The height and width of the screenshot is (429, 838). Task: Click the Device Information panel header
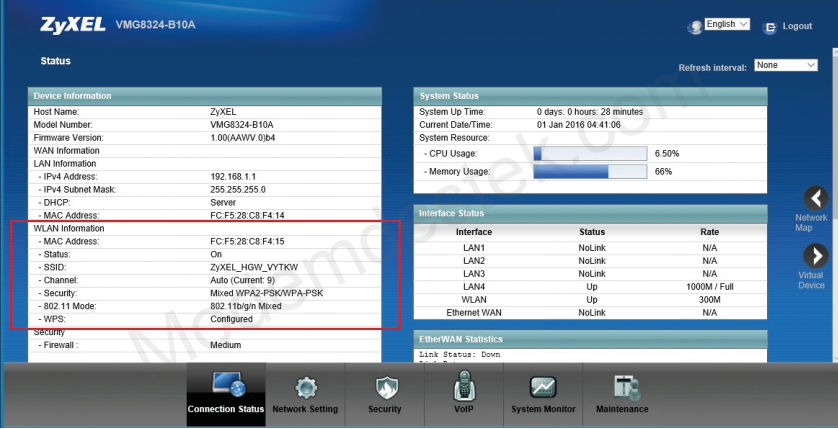pyautogui.click(x=206, y=96)
